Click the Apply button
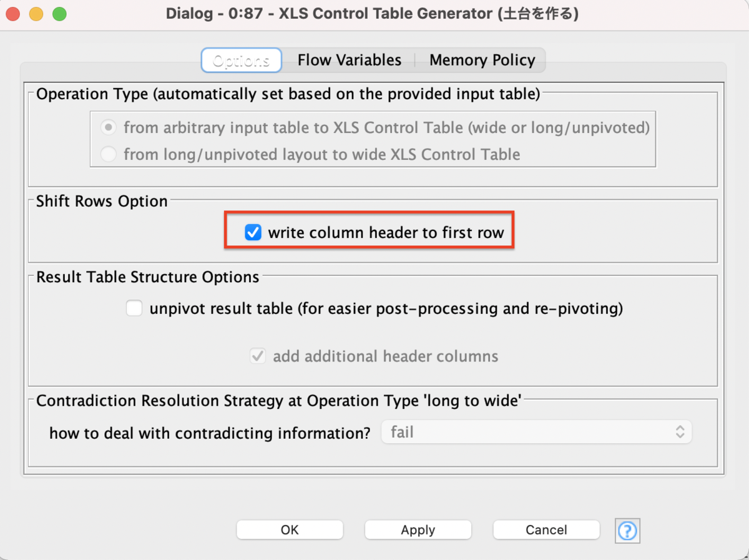749x560 pixels. (x=418, y=530)
